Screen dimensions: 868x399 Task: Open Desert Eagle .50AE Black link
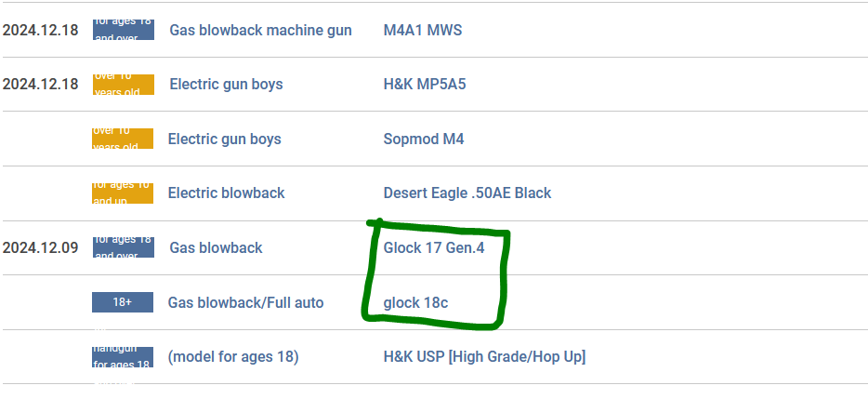pyautogui.click(x=467, y=193)
